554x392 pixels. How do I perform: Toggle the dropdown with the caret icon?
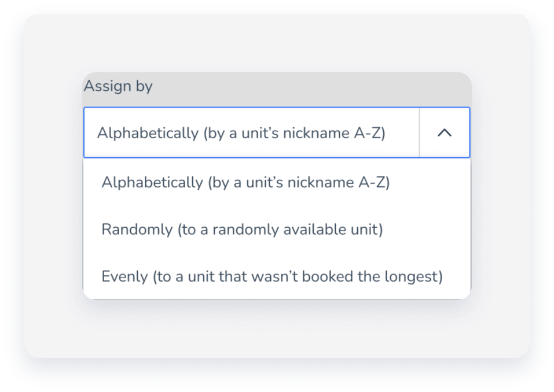point(444,133)
